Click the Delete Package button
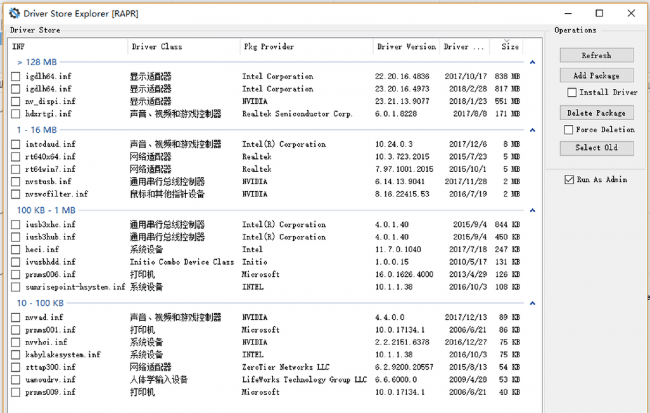Screen dimensions: 650x413 click(597, 113)
